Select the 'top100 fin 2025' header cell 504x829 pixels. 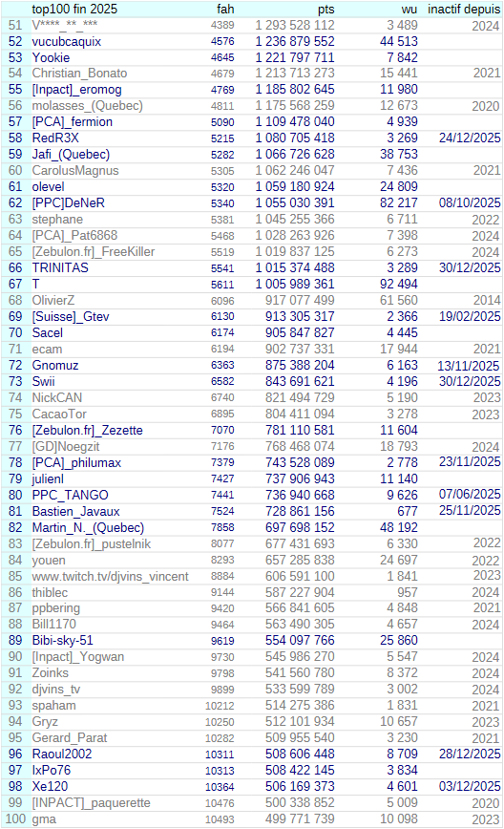coord(74,9)
